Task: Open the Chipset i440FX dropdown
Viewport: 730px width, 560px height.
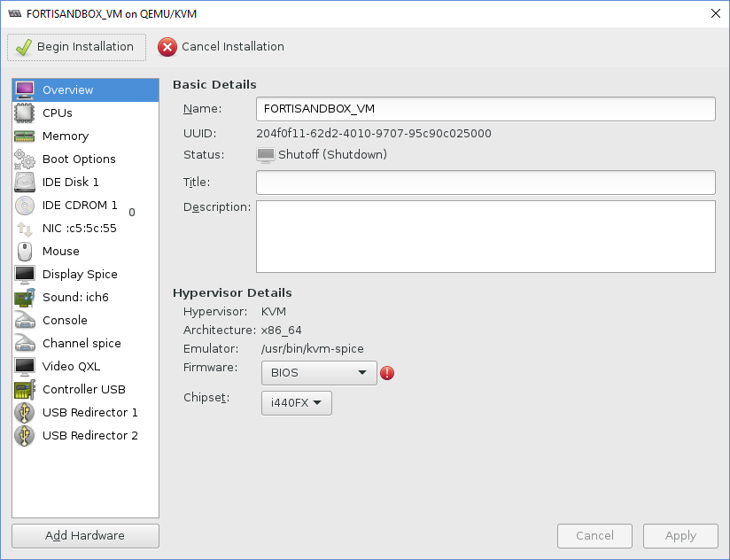Action: [297, 402]
